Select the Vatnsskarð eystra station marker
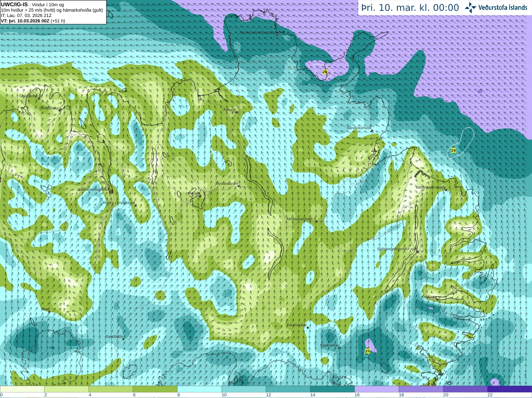 (446, 190)
